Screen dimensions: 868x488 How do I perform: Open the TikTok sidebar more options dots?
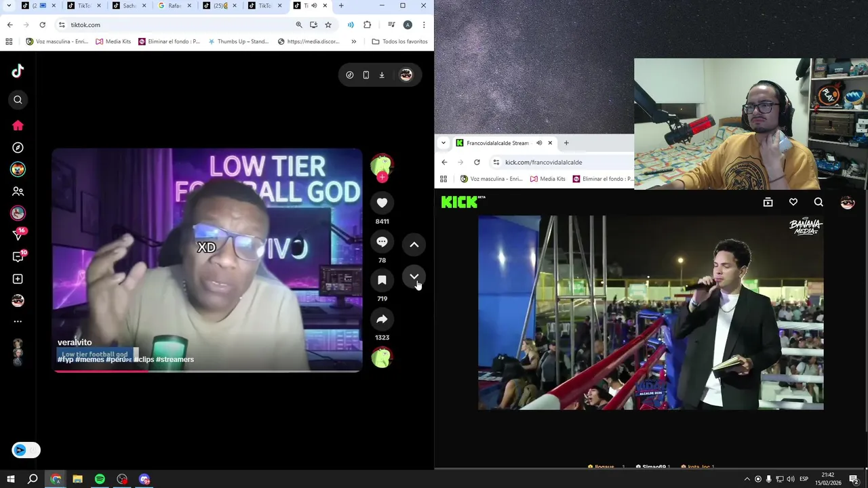pyautogui.click(x=18, y=321)
